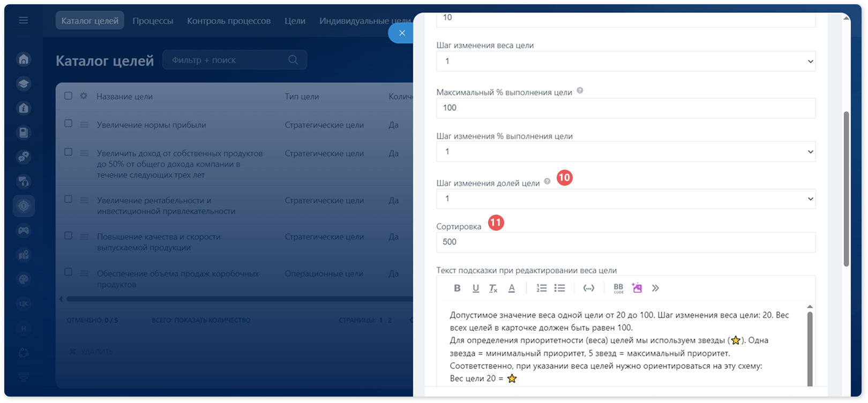Screen dimensions: 868x403
Task: Check the 'Обеспечение объема продаж' row checkbox
Action: click(x=69, y=272)
